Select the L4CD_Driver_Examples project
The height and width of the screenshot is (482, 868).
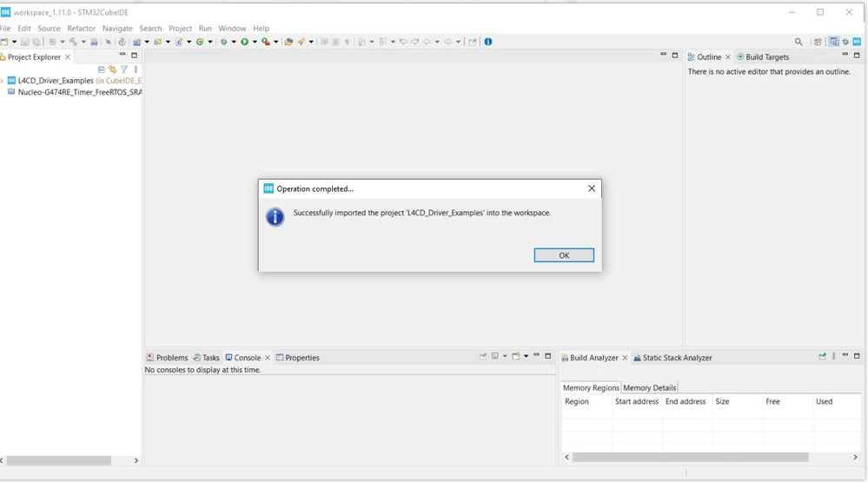pyautogui.click(x=56, y=81)
